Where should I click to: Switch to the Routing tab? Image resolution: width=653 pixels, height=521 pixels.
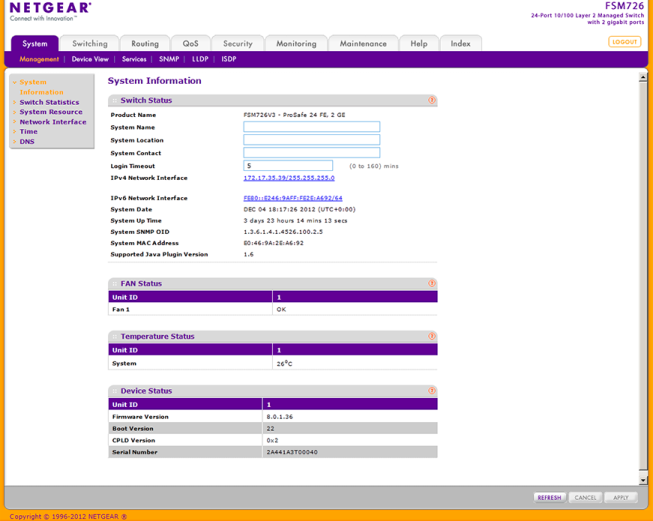pos(145,44)
